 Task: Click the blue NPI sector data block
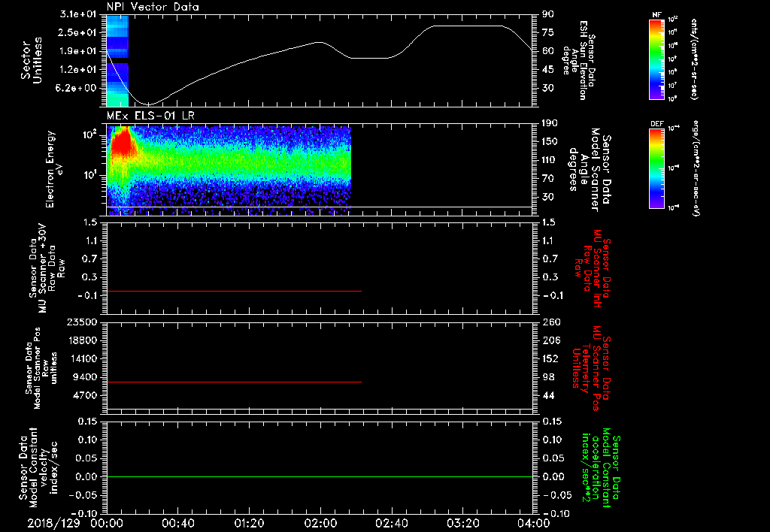pos(117,61)
